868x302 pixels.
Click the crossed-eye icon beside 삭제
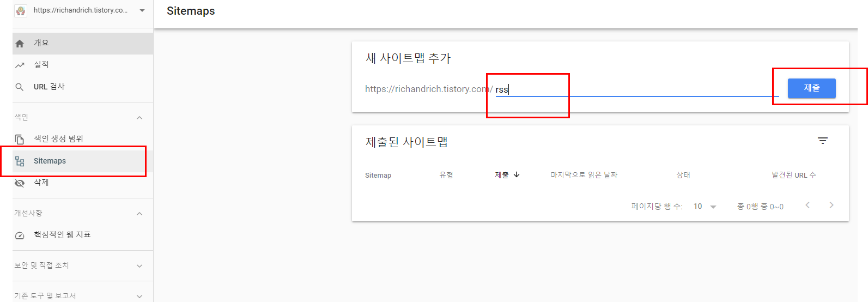pyautogui.click(x=20, y=183)
